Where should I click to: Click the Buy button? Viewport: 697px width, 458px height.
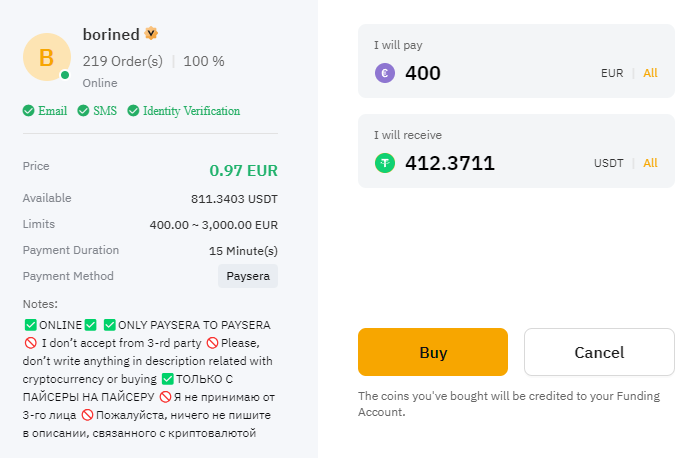(x=433, y=352)
